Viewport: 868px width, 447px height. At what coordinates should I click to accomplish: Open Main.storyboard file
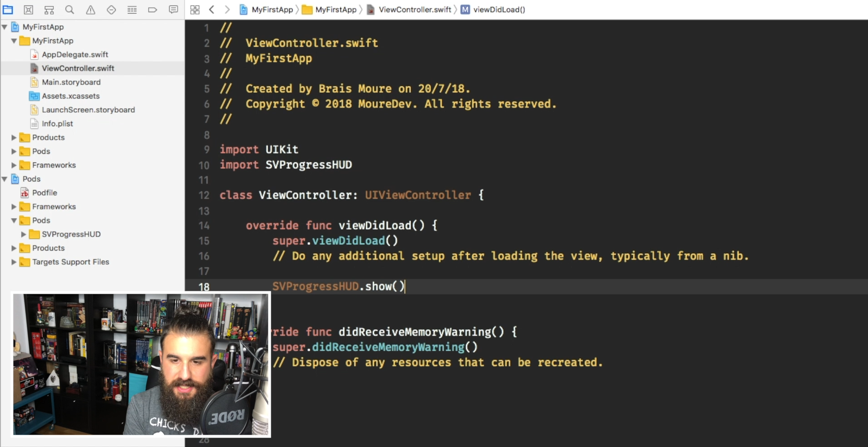[x=71, y=82]
